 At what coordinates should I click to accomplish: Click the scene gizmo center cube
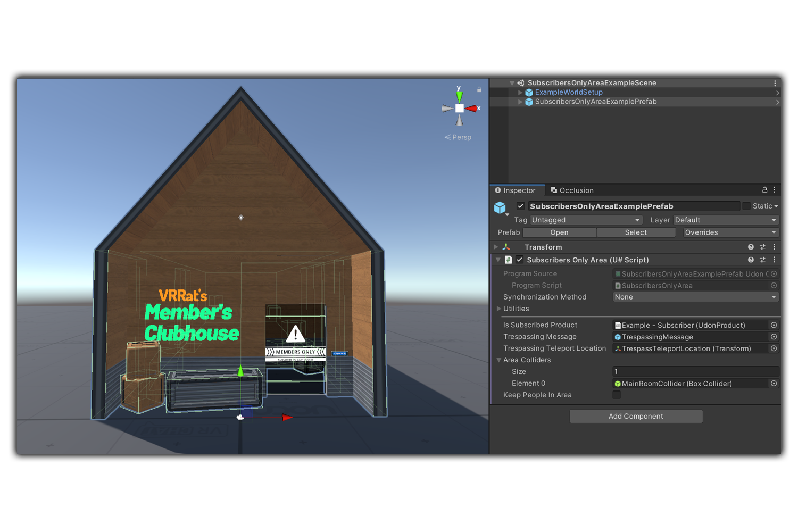459,109
